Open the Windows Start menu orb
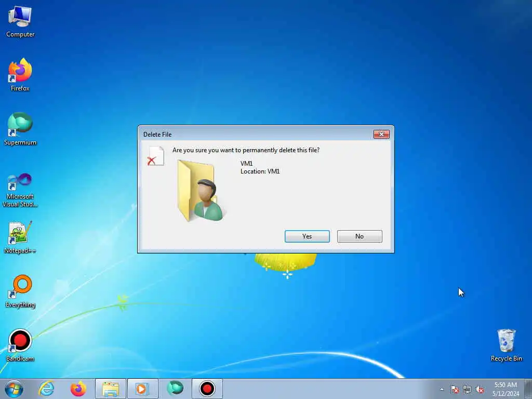Image resolution: width=532 pixels, height=399 pixels. point(14,389)
